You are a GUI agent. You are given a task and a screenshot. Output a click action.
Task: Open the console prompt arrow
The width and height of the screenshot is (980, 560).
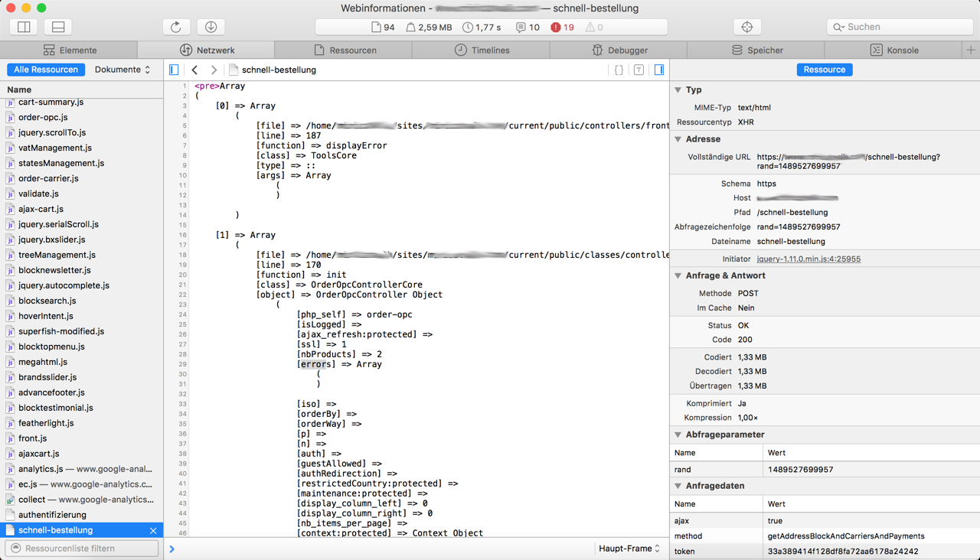[171, 549]
